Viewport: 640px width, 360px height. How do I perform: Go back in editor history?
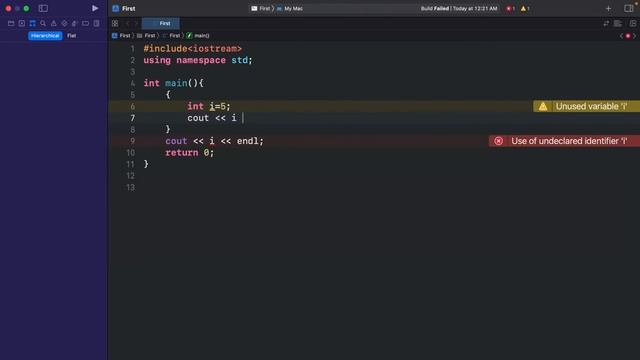[x=127, y=24]
